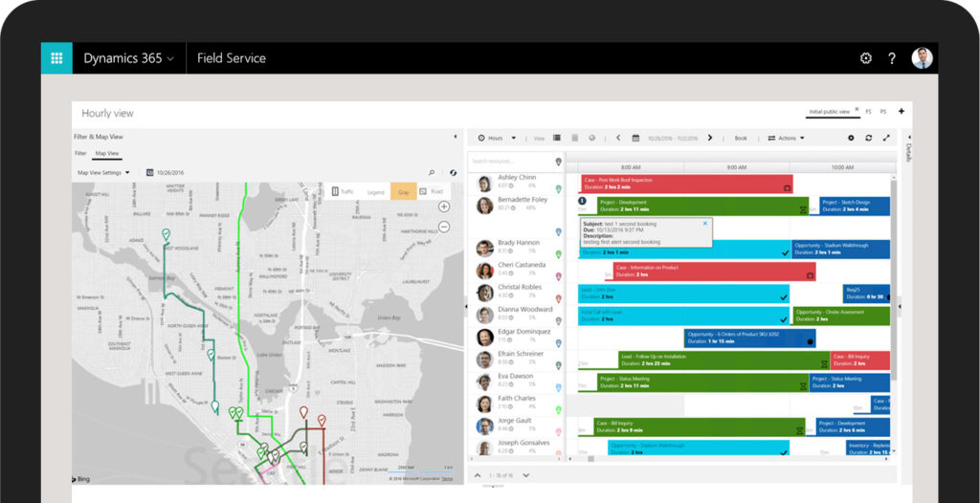This screenshot has width=980, height=503.
Task: Open Field Service area
Action: pos(232,58)
